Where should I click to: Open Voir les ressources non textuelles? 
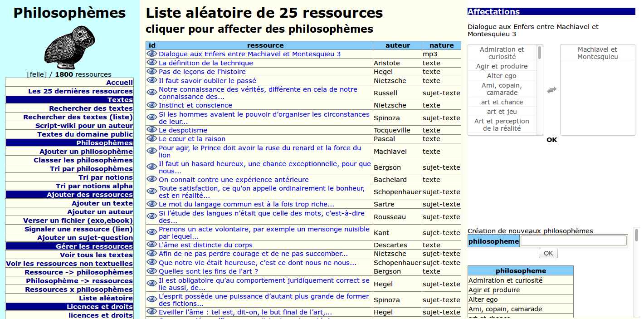click(x=69, y=264)
